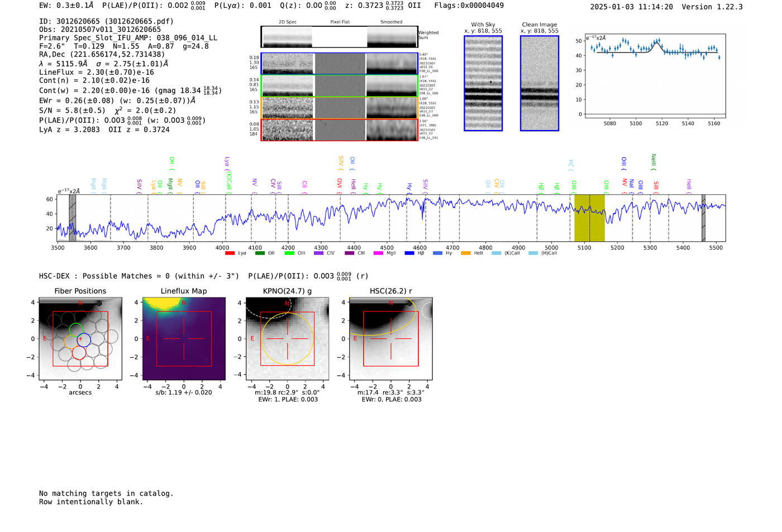Image resolution: width=782 pixels, height=532 pixels.
Task: Click the Hβ blue legend swatch
Action: 409,253
